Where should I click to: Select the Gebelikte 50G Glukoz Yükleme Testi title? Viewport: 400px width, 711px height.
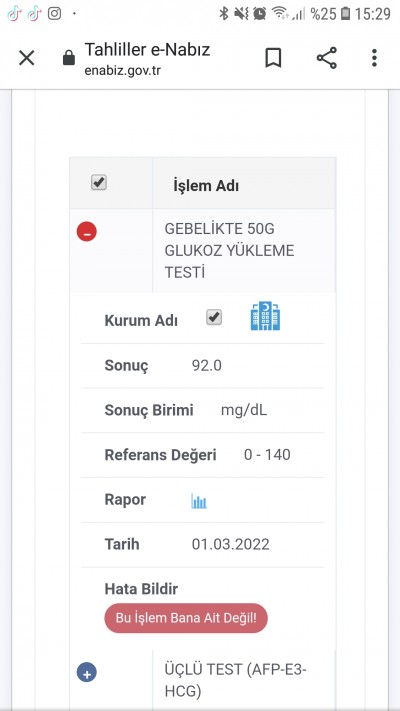coord(229,251)
